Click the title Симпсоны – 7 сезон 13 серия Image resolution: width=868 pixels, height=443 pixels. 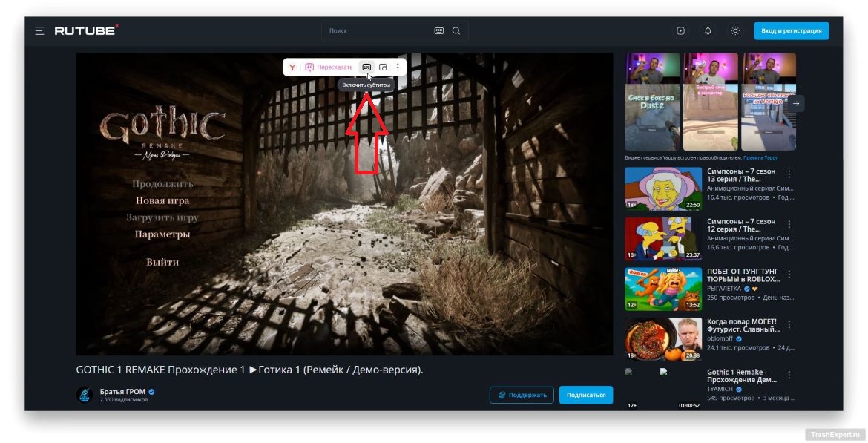click(741, 175)
